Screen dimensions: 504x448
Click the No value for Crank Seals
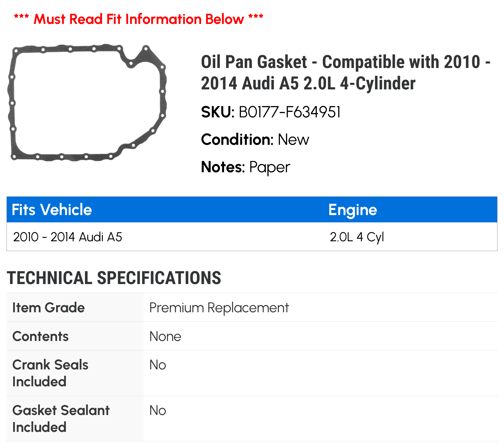tap(158, 365)
